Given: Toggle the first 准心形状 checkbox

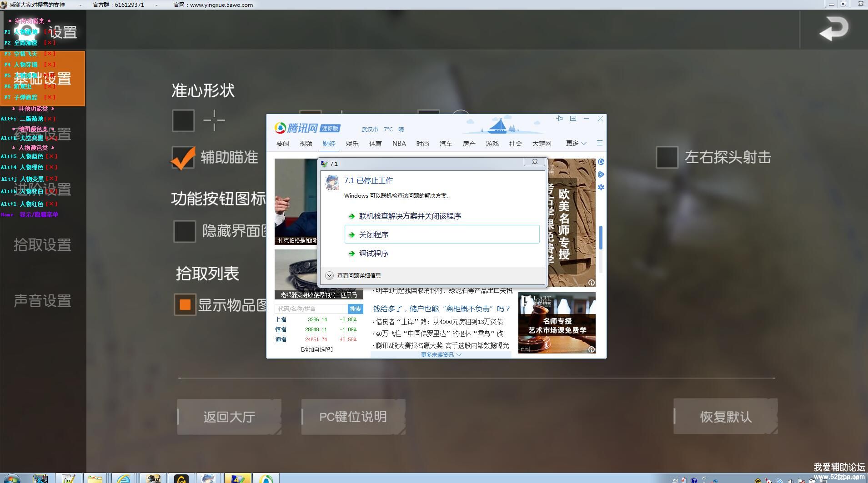Looking at the screenshot, I should tap(183, 120).
